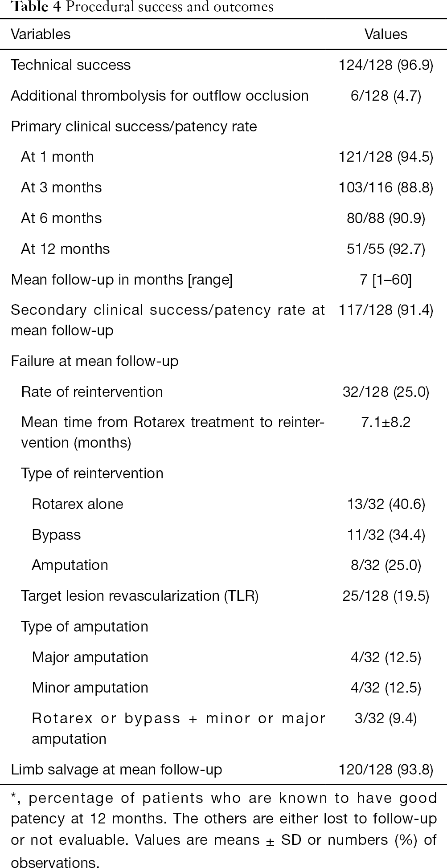Click the Rotarex alone row label
The image size is (447, 868).
click(78, 504)
